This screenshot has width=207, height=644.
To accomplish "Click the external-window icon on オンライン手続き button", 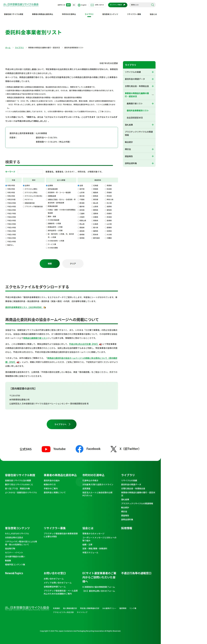I will click(124, 5).
